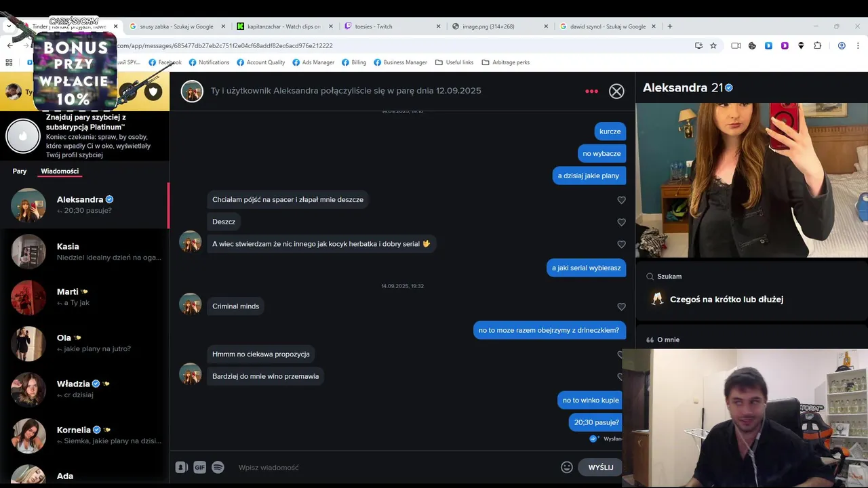Switch to the Pary tab
This screenshot has height=488, width=868.
pos(20,171)
